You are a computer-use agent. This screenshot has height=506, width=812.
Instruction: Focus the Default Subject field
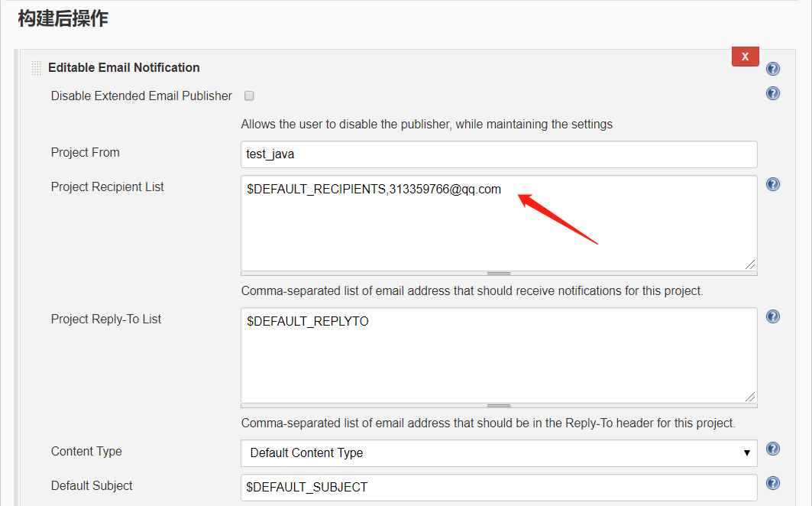[x=499, y=488]
